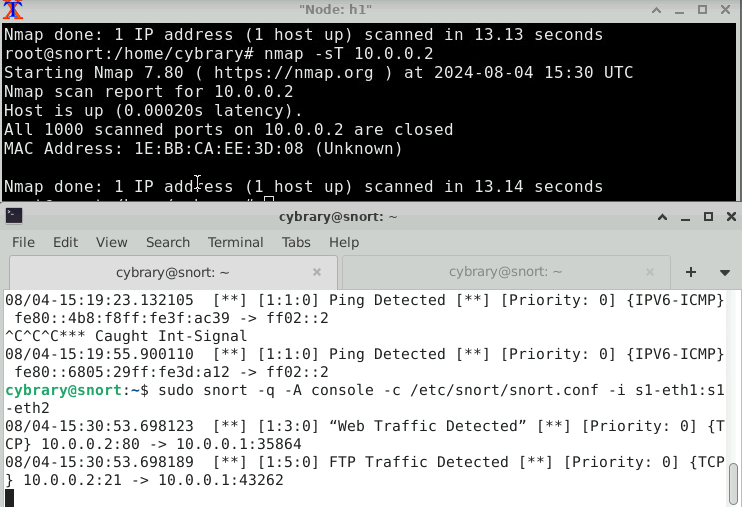Image resolution: width=742 pixels, height=507 pixels.
Task: Open the File menu
Action: [23, 242]
